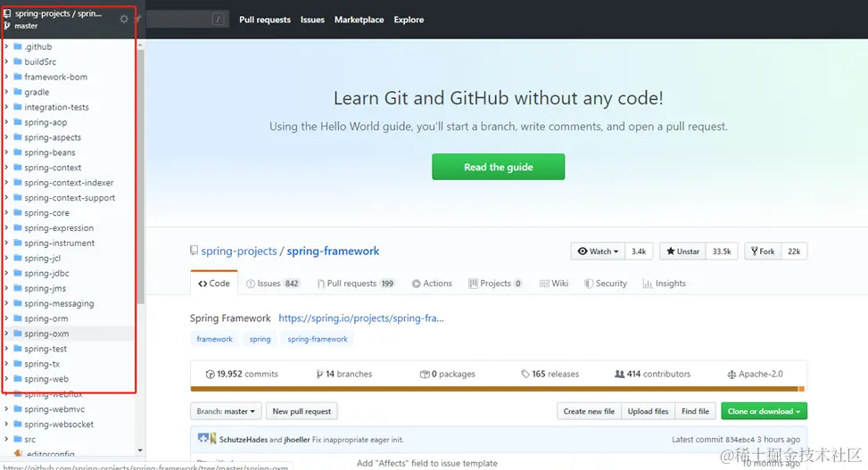The width and height of the screenshot is (868, 470).
Task: Click the spring-websocket folder icon
Action: pos(18,424)
